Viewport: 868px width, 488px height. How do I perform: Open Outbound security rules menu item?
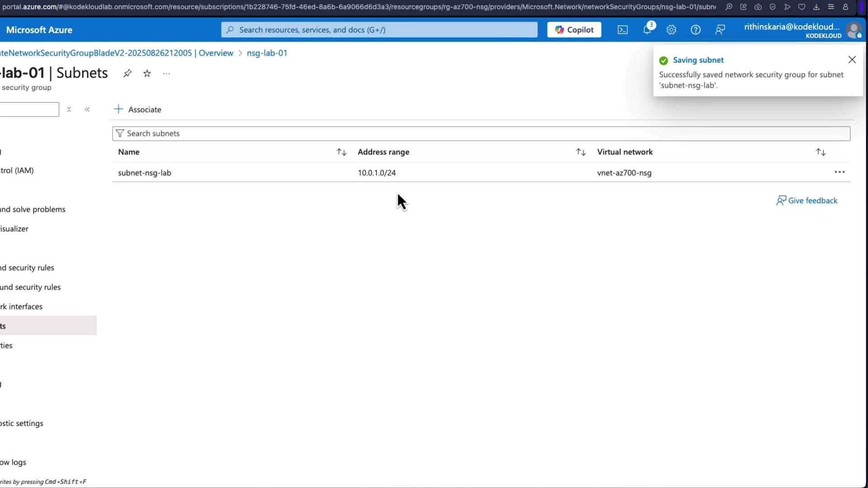click(48, 287)
